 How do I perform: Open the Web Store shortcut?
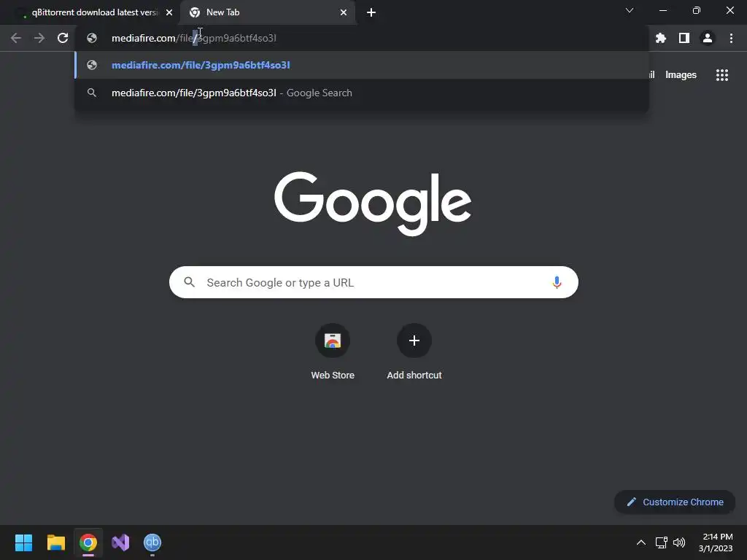pyautogui.click(x=333, y=351)
